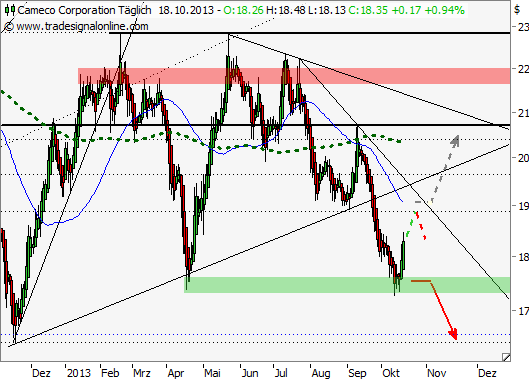529x380 pixels.
Task: Click the $ currency label on price axis
Action: point(517,10)
